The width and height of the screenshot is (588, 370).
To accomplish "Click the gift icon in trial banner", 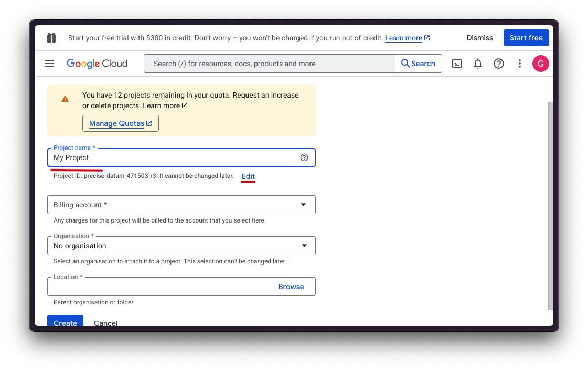I will tap(51, 38).
